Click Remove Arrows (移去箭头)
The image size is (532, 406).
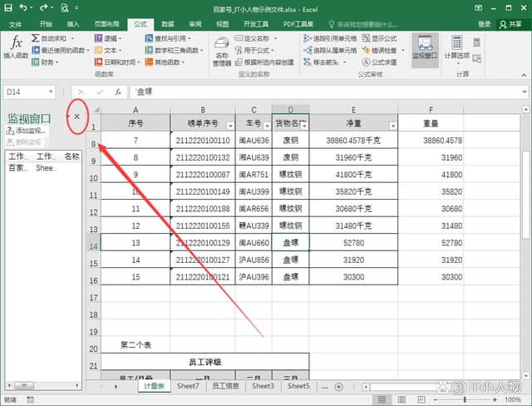[325, 62]
